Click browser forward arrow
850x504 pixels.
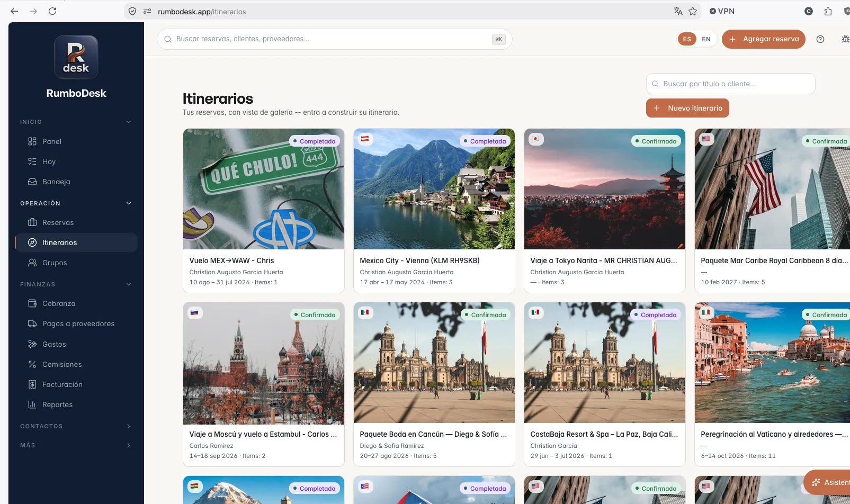(33, 11)
